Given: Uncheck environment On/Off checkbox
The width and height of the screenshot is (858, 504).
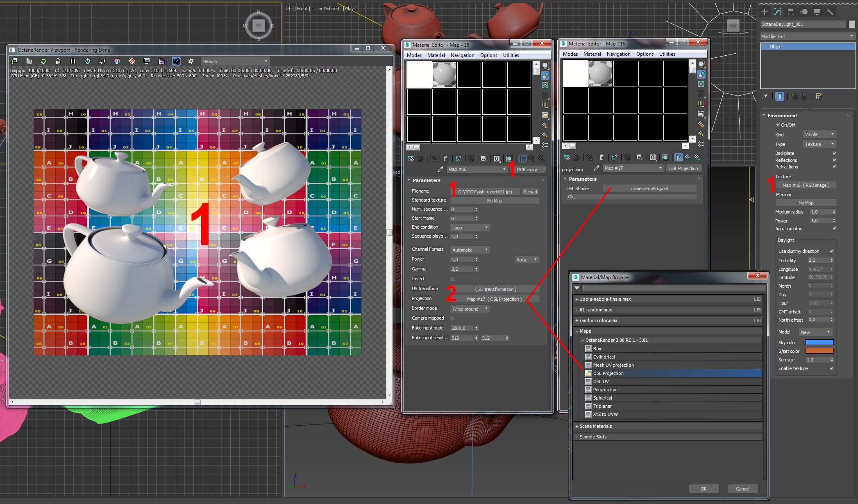Looking at the screenshot, I should coord(778,125).
